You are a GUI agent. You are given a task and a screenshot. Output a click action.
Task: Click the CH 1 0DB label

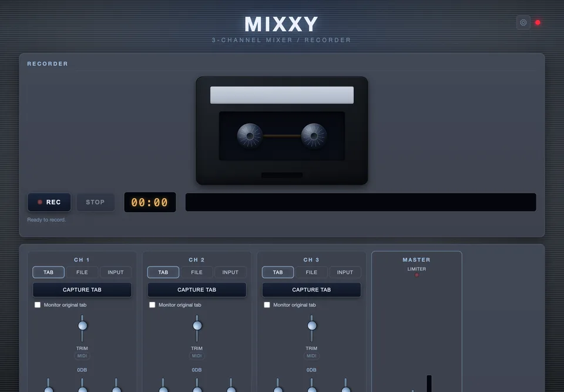tap(82, 370)
